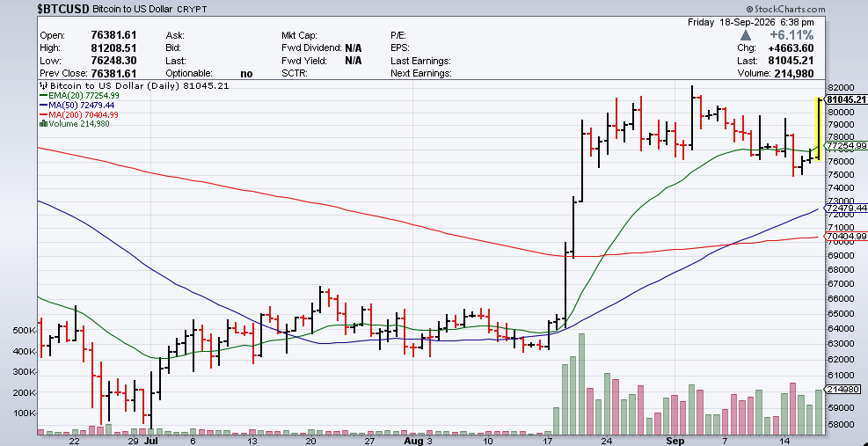Viewport: 868px width, 446px height.
Task: Click the green up-arrow change indicator
Action: point(746,35)
